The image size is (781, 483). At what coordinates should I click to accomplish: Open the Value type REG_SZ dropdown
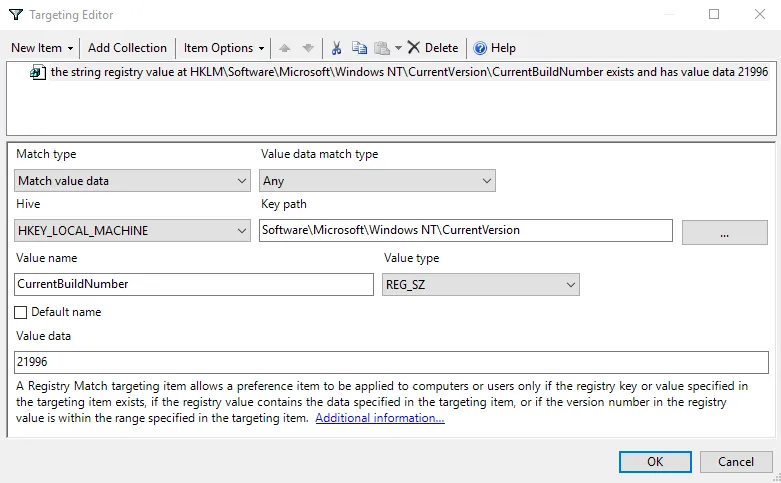pos(480,284)
